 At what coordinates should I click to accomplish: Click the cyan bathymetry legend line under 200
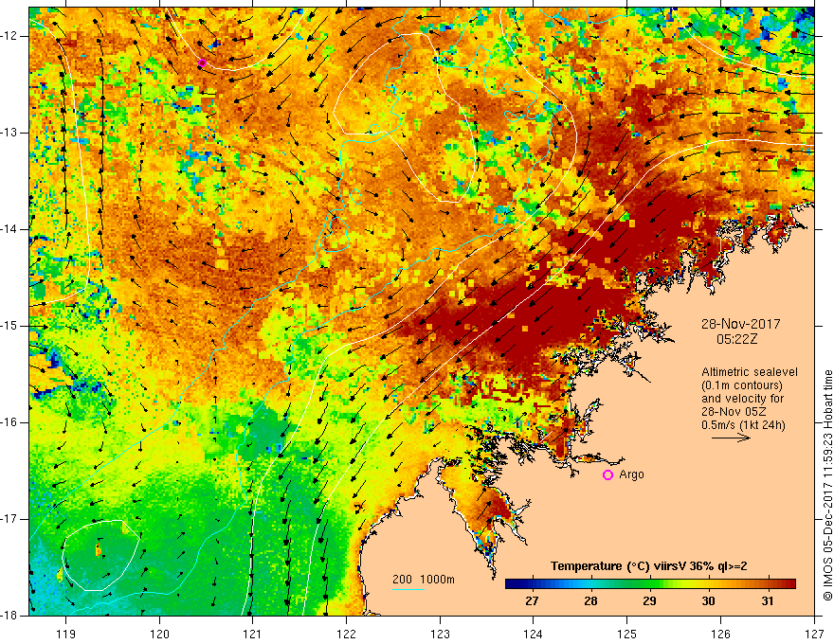408,589
